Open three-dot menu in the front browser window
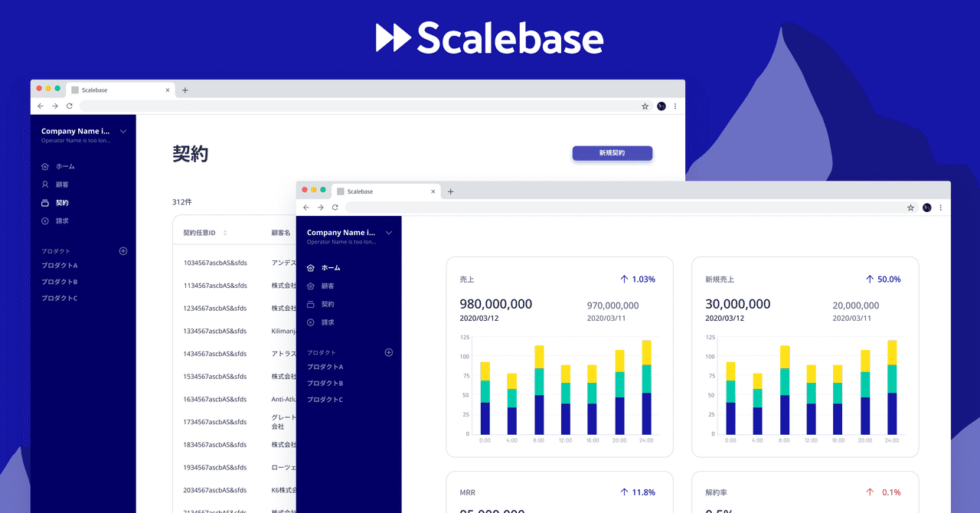980x513 pixels. tap(941, 207)
